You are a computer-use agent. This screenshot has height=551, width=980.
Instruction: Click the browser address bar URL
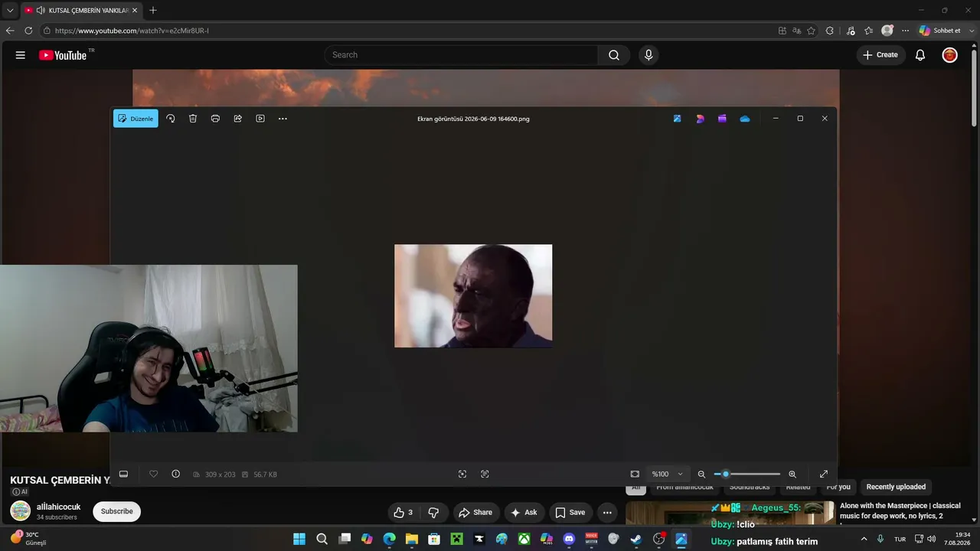point(132,31)
